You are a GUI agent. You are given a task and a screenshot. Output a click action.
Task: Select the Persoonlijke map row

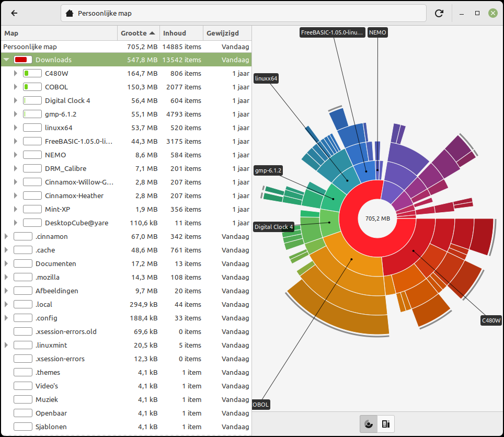pyautogui.click(x=127, y=47)
